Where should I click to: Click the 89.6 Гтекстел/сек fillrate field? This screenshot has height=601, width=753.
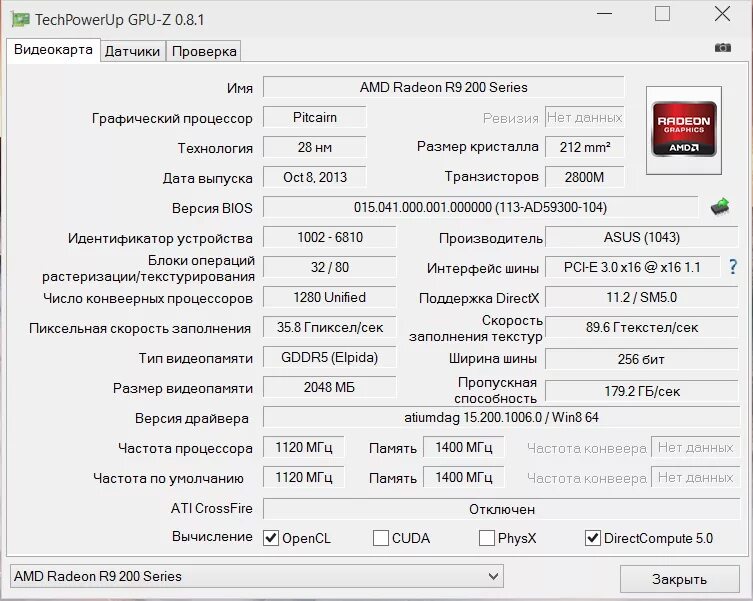tap(642, 327)
